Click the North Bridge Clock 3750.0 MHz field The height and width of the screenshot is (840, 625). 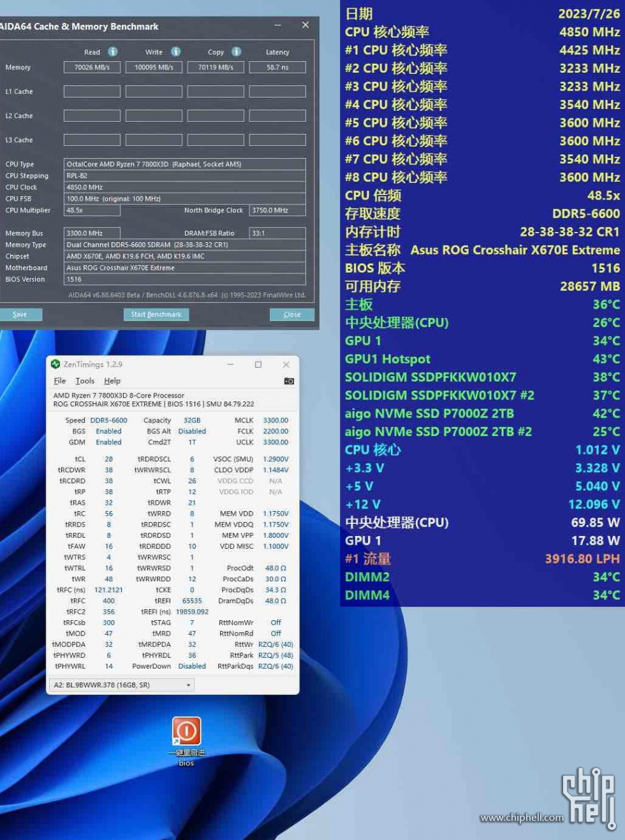277,210
